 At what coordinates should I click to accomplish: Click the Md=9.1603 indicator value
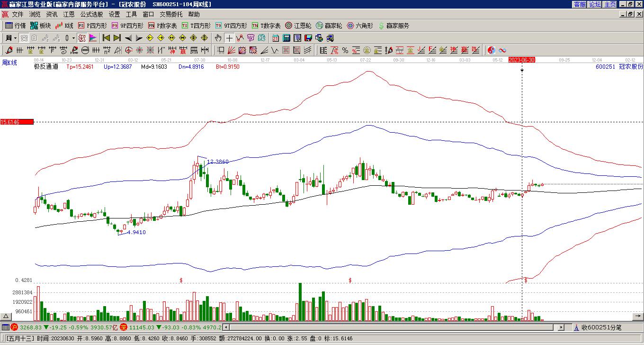(154, 67)
